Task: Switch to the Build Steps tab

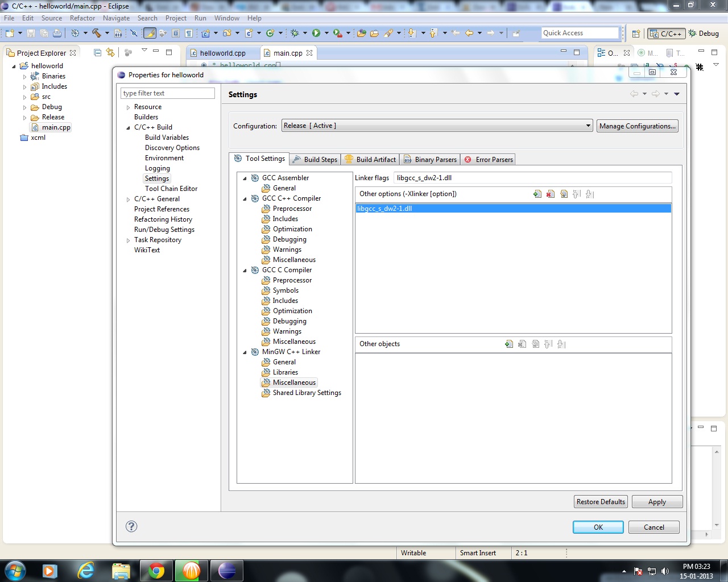Action: coord(315,160)
